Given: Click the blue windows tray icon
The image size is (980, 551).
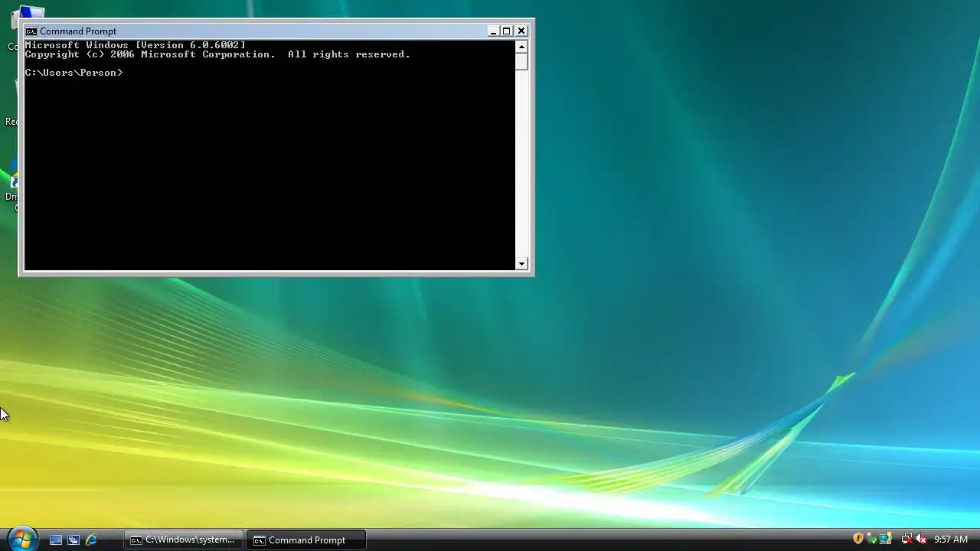Looking at the screenshot, I should [885, 539].
